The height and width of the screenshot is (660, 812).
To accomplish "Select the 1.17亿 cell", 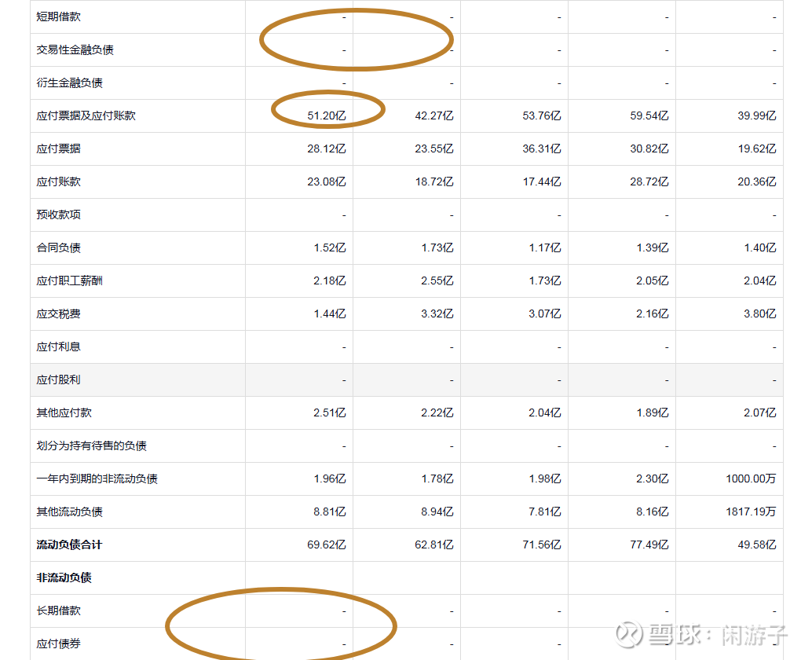I will (x=545, y=247).
